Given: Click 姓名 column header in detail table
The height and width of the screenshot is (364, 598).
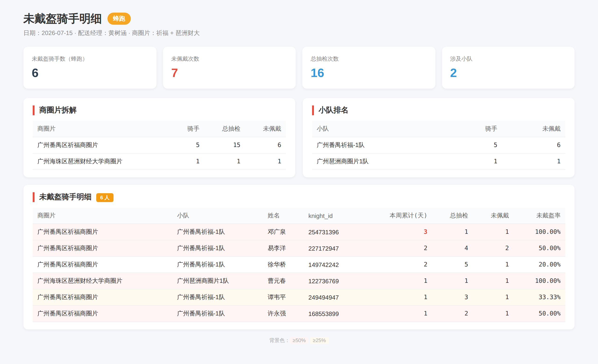Looking at the screenshot, I should coord(274,215).
